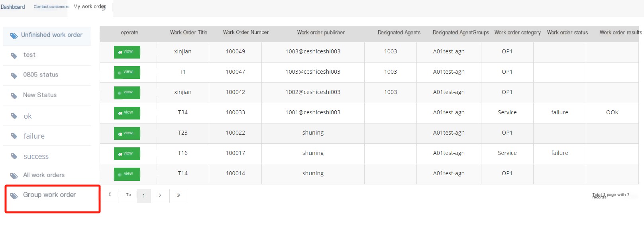
Task: Switch to the Contact customers tab
Action: [x=51, y=7]
